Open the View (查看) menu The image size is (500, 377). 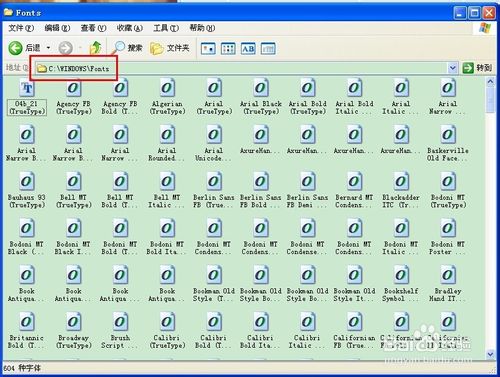pos(93,28)
